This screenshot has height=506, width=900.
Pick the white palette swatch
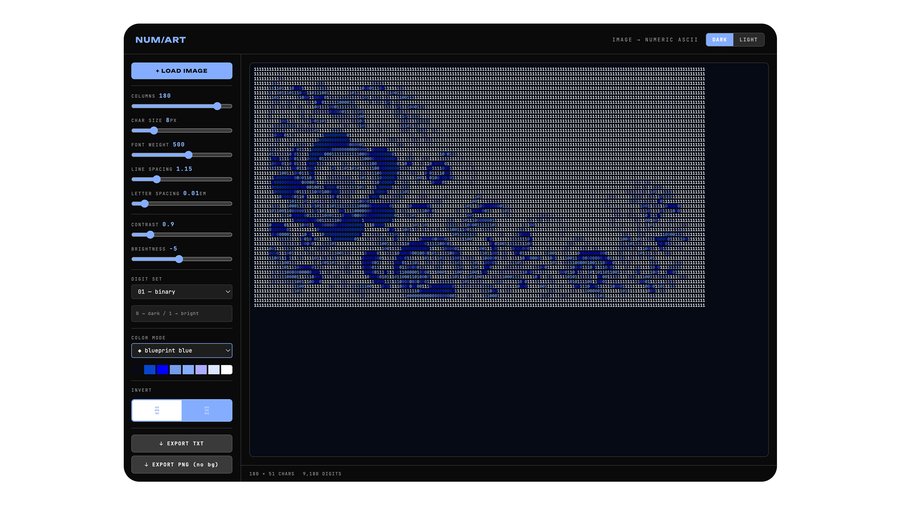pos(227,369)
